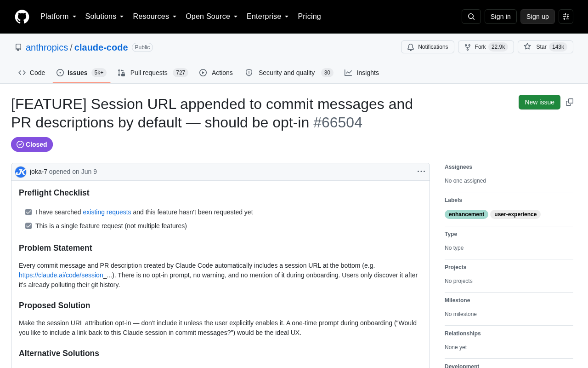
Task: Expand the Resources menu
Action: pos(155,17)
